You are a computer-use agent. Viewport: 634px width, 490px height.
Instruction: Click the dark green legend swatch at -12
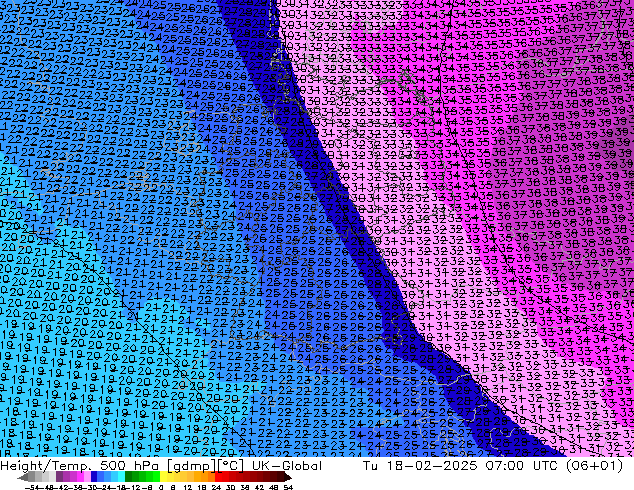click(129, 477)
